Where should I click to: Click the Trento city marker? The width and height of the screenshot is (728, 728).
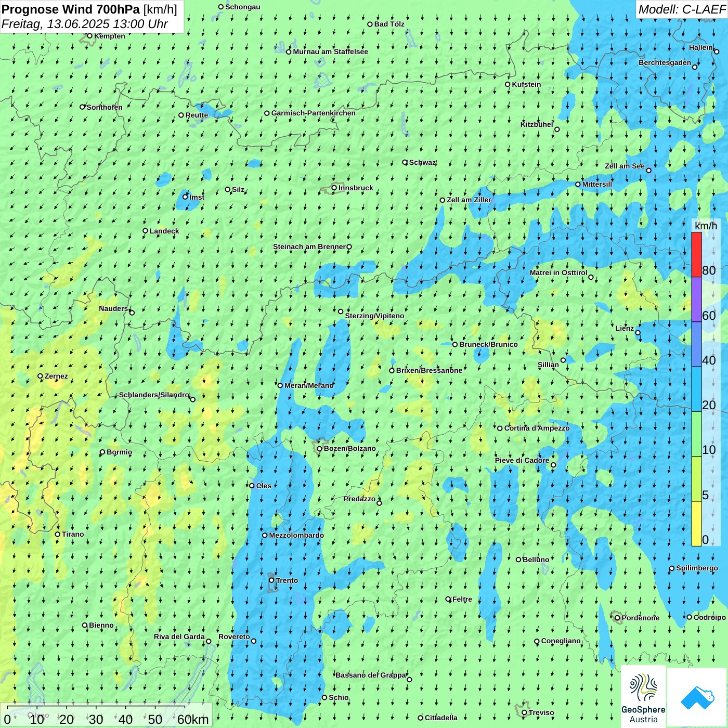click(x=271, y=580)
